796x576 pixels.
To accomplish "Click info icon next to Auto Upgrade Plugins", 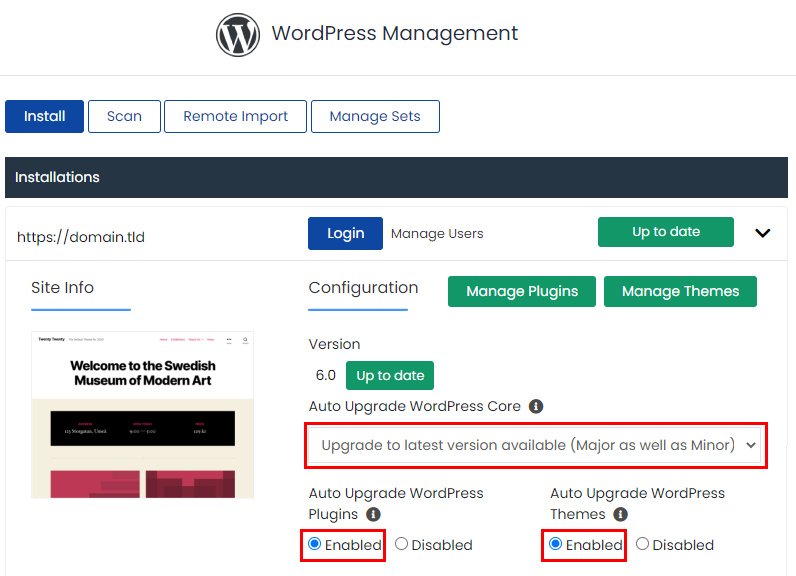I will click(x=374, y=515).
